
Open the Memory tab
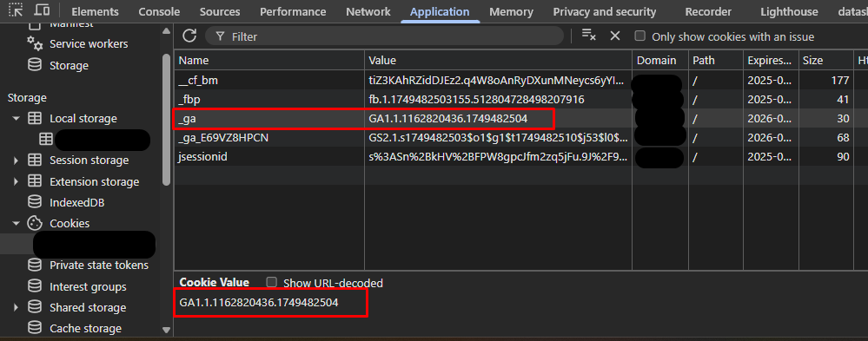(511, 11)
